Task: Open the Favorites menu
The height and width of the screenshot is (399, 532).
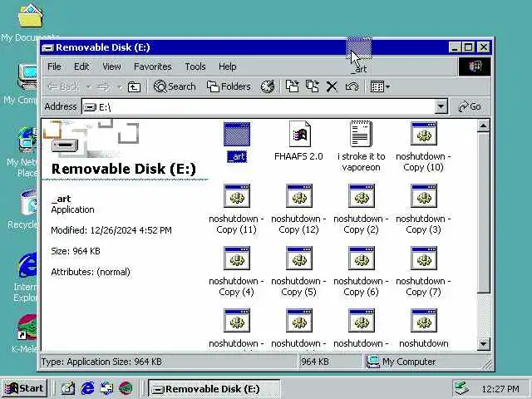Action: [x=153, y=66]
